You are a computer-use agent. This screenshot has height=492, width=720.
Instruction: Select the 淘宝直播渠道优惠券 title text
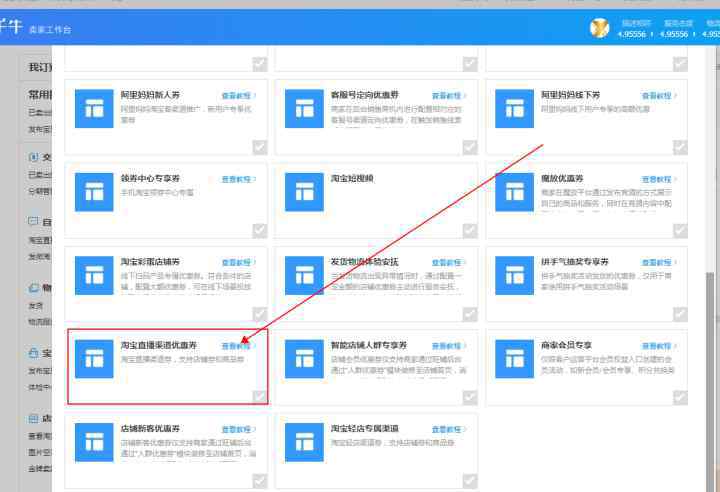coord(158,345)
